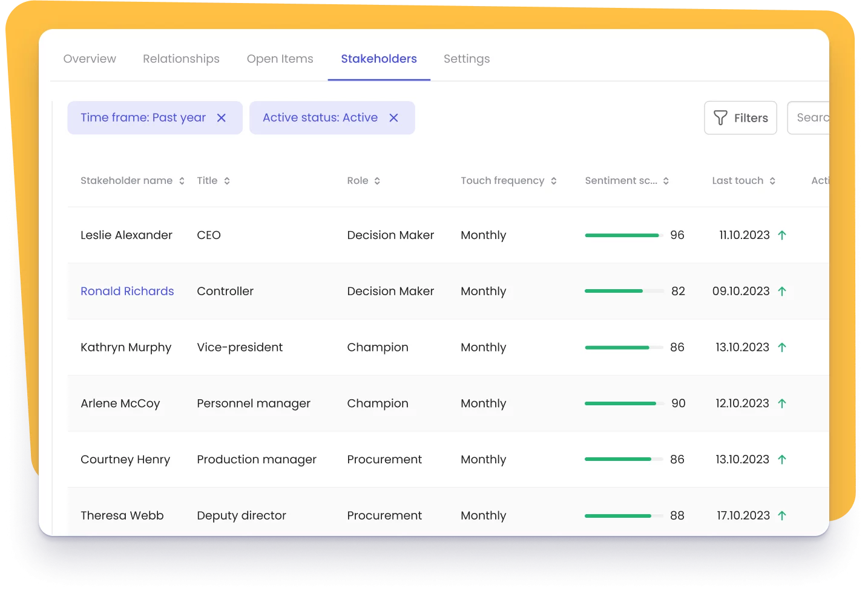
Task: Sort by Role column arrows
Action: pyautogui.click(x=377, y=181)
